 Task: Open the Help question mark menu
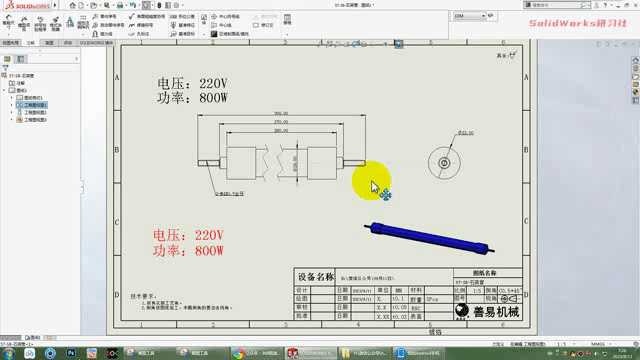pyautogui.click(x=605, y=5)
